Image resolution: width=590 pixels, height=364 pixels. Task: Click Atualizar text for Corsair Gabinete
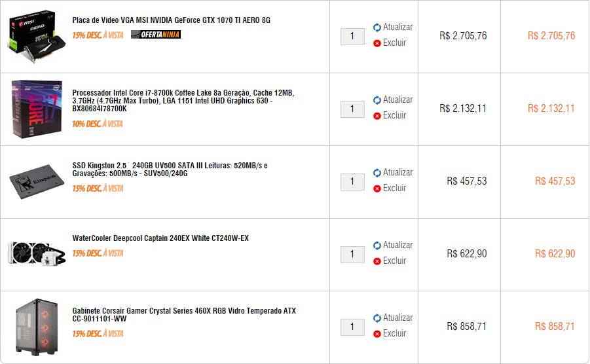point(397,318)
